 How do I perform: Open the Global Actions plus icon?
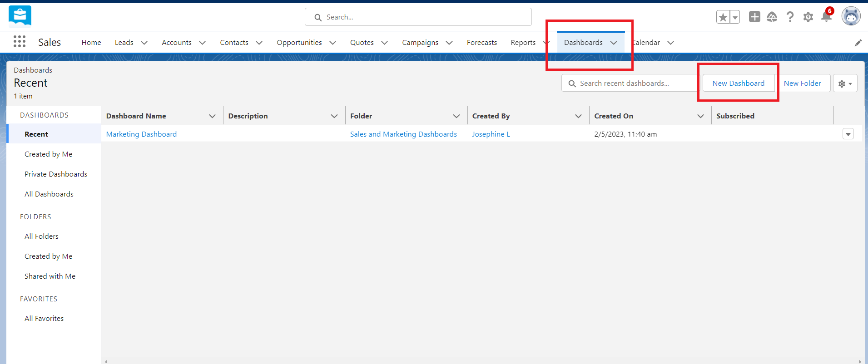click(x=754, y=17)
